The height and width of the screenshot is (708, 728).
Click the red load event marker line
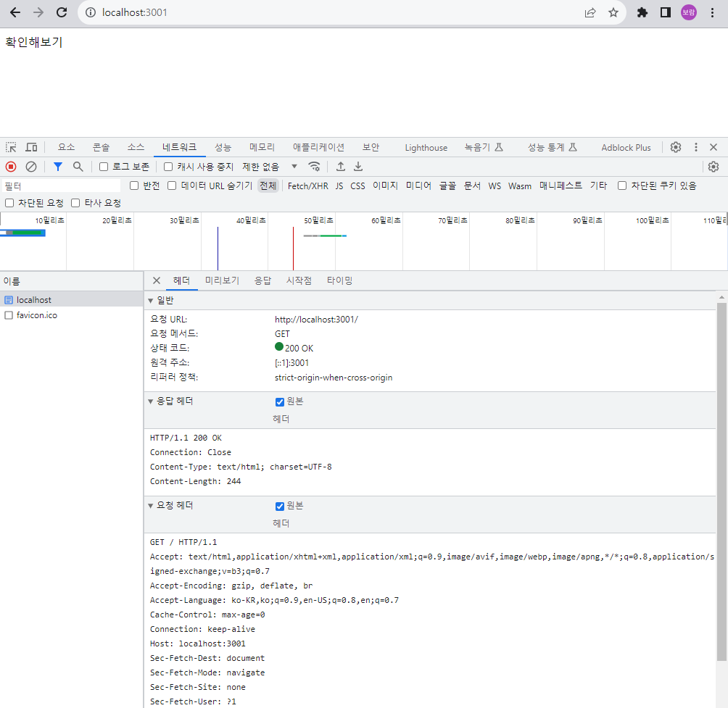coord(293,249)
